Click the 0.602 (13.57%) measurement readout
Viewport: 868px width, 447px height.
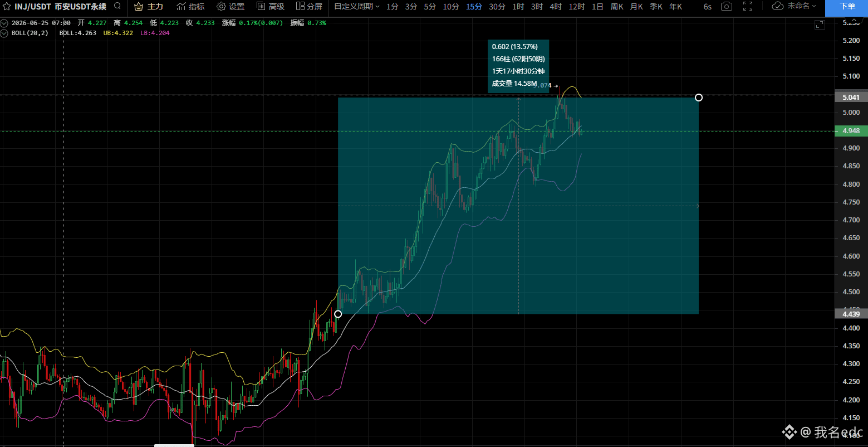(x=514, y=47)
